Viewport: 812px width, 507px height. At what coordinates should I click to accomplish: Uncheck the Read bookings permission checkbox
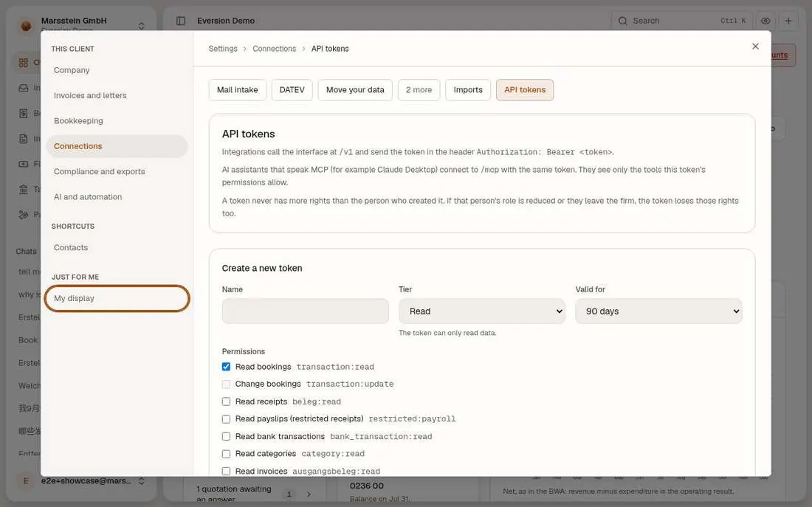[227, 367]
